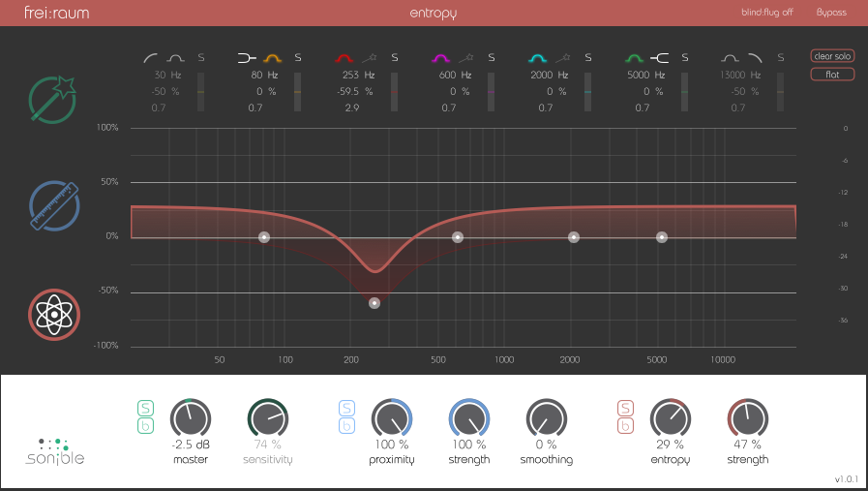Click cyan bell icon of 2000 Hz band
868x491 pixels.
537,58
